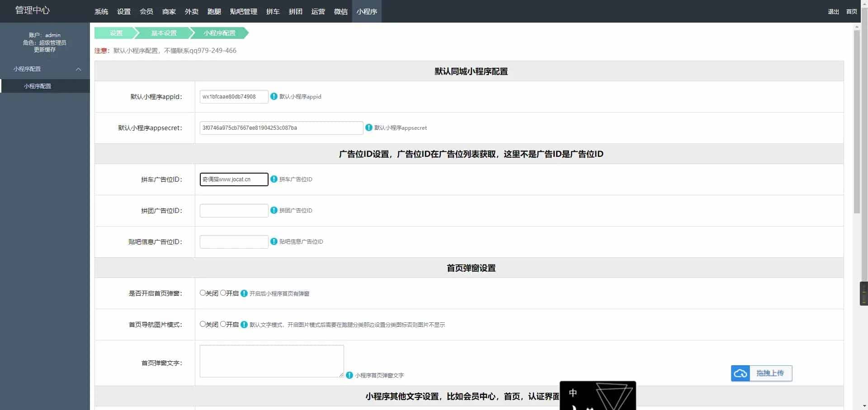
Task: Switch to the 微信 top menu
Action: [340, 11]
